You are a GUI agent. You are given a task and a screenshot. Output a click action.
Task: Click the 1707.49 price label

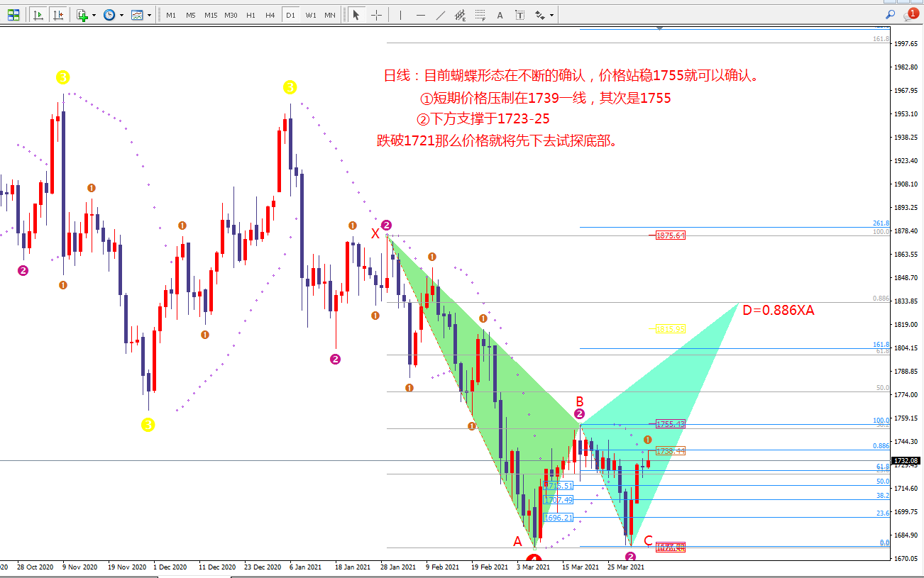[x=559, y=500]
